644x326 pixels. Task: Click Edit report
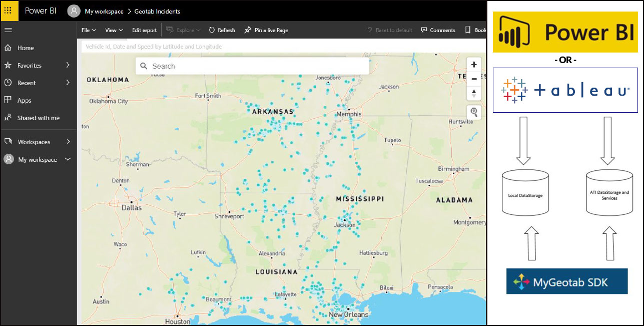coord(144,30)
